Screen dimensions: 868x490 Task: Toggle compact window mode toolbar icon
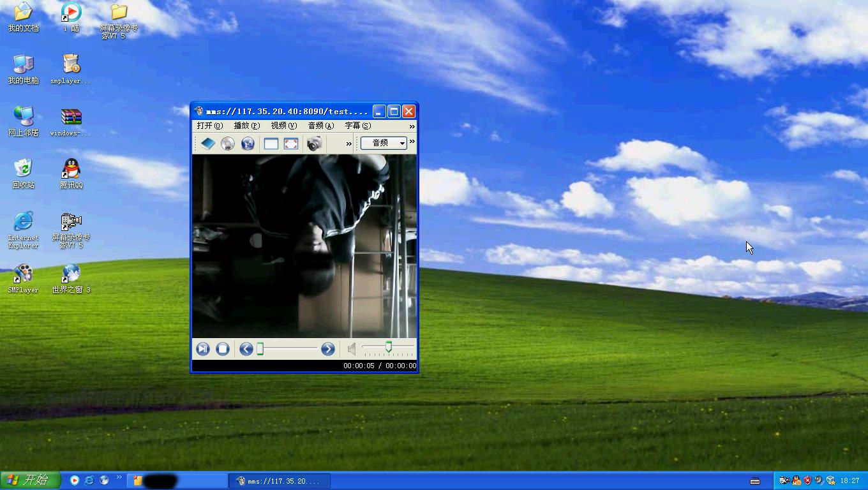271,144
